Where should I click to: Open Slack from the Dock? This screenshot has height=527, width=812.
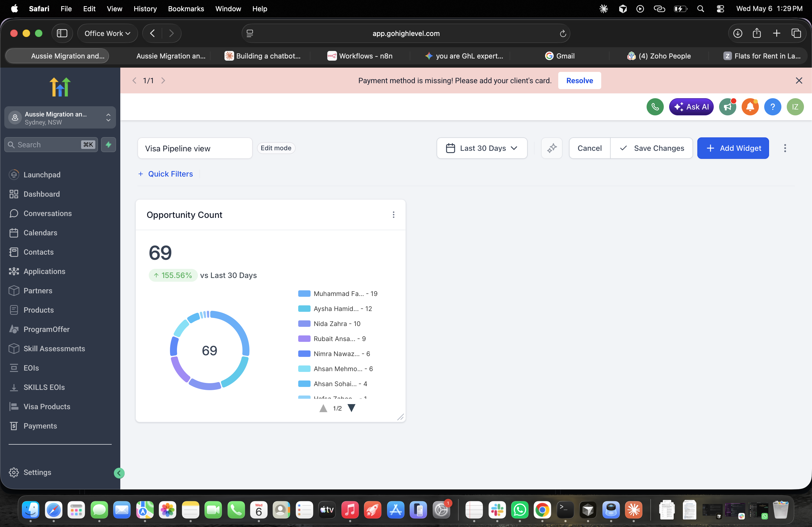click(497, 510)
